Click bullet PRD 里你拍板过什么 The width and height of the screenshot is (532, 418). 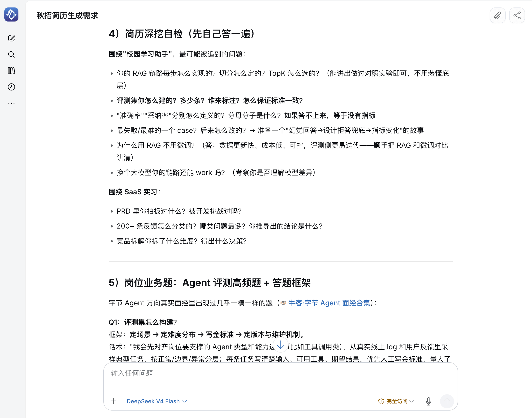179,211
